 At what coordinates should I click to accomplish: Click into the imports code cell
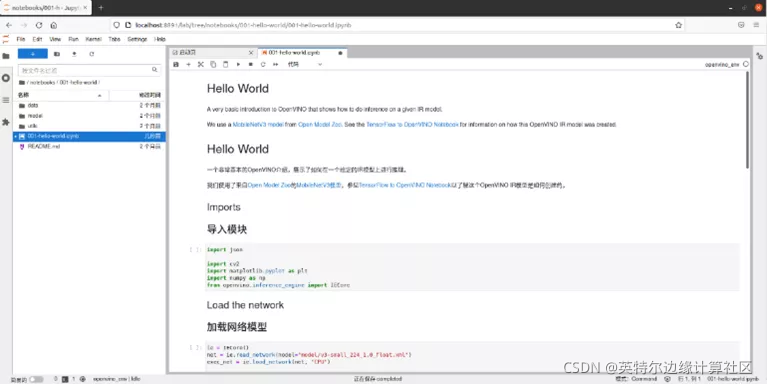472,267
